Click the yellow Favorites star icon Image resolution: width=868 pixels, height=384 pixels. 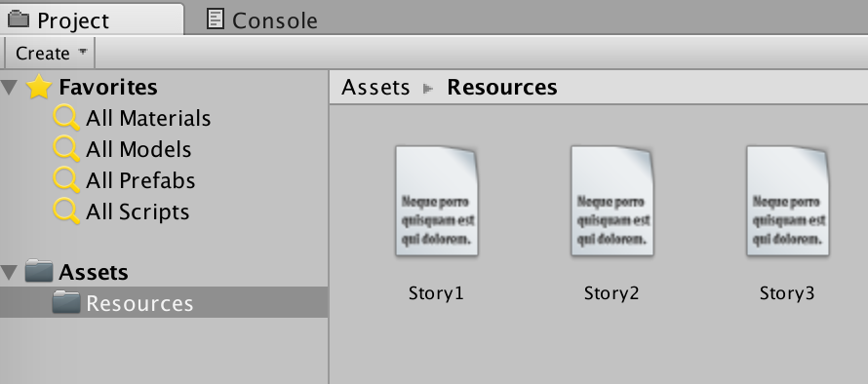click(x=39, y=87)
